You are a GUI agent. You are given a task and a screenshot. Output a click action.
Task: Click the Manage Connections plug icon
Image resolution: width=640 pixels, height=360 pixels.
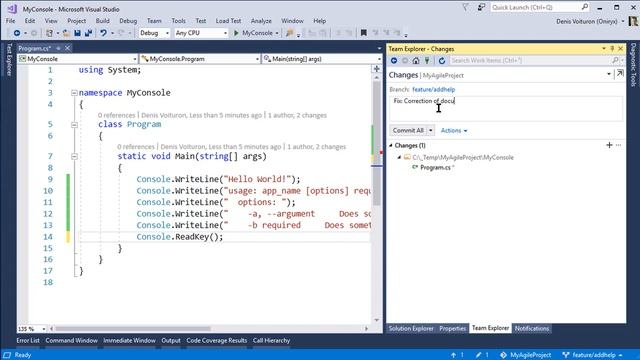tap(427, 60)
